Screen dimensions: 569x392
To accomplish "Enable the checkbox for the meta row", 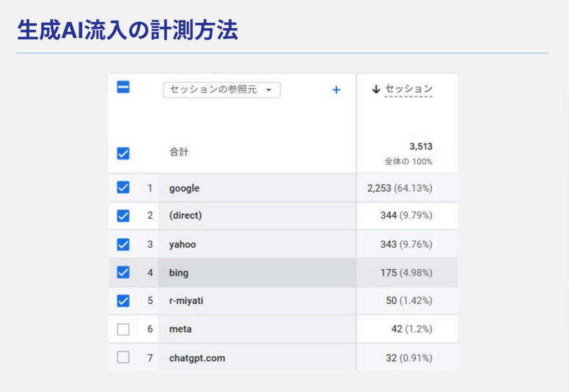I will [123, 329].
